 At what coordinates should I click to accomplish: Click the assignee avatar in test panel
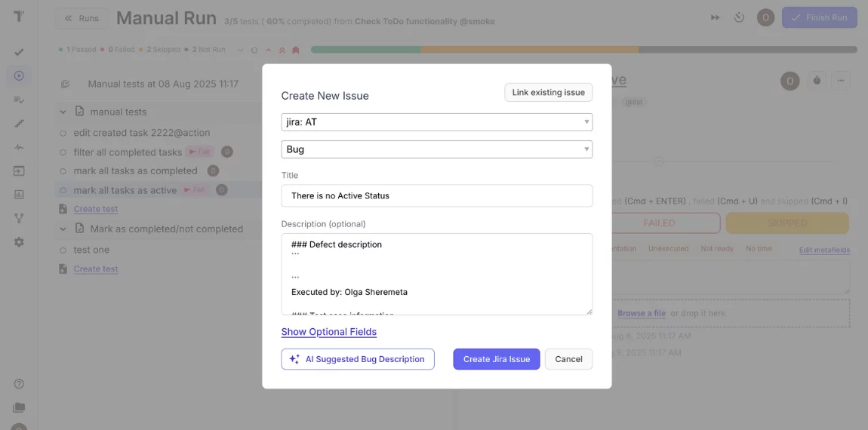[x=790, y=81]
